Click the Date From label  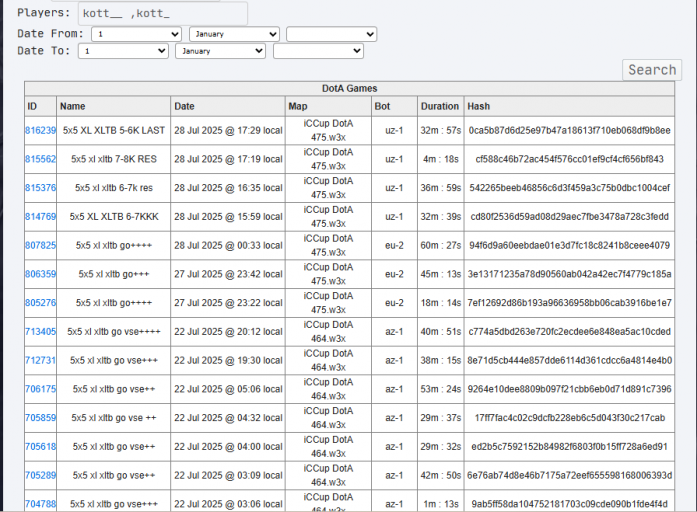50,34
